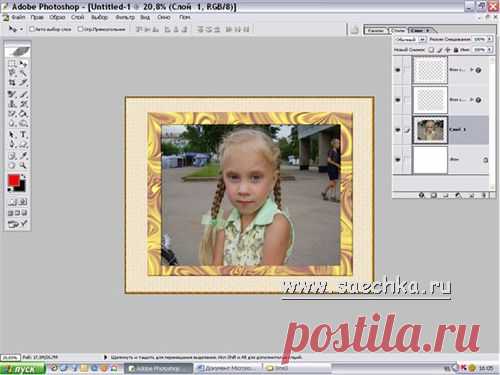Image resolution: width=500 pixels, height=375 pixels.
Task: Toggle link box beside the 'Фон' layer
Action: coord(407,160)
